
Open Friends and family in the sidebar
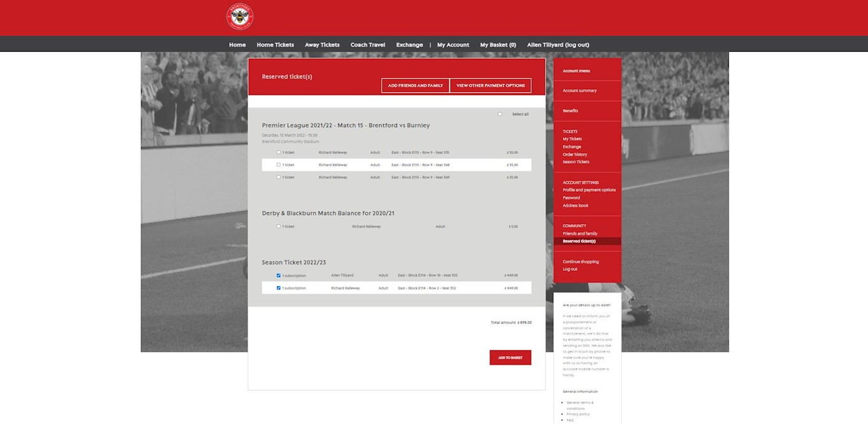click(580, 234)
